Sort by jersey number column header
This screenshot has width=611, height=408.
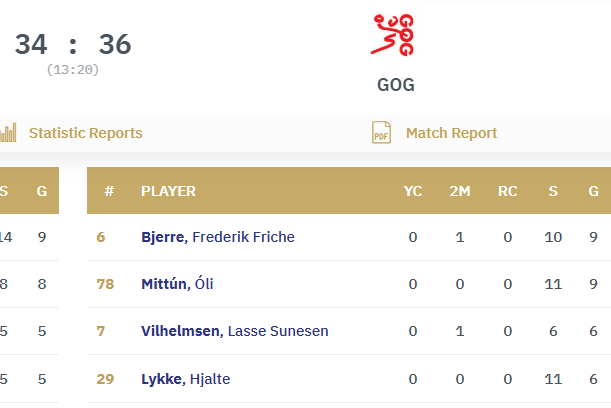109,191
